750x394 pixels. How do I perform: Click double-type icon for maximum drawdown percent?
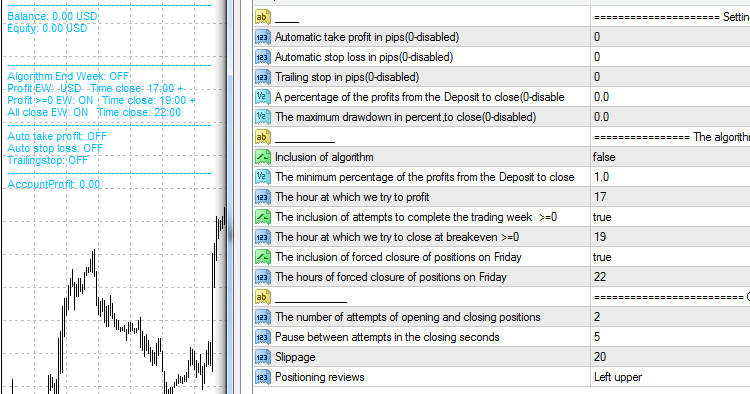263,117
